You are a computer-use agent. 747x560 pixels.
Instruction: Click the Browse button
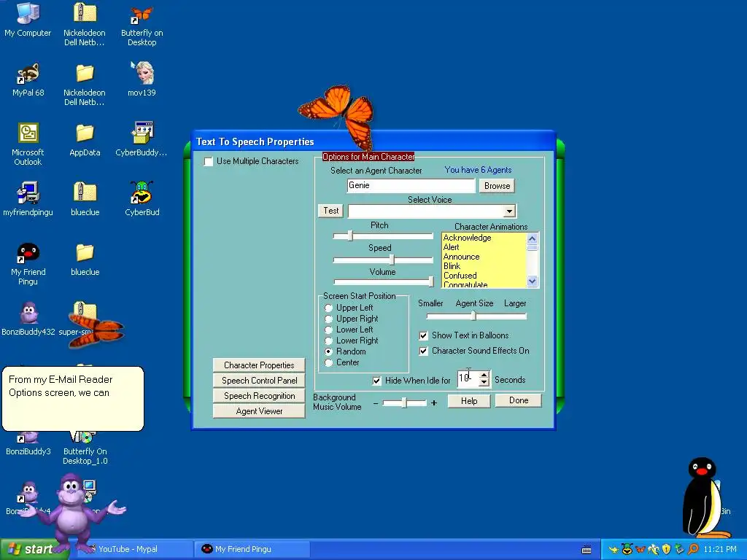coord(497,186)
